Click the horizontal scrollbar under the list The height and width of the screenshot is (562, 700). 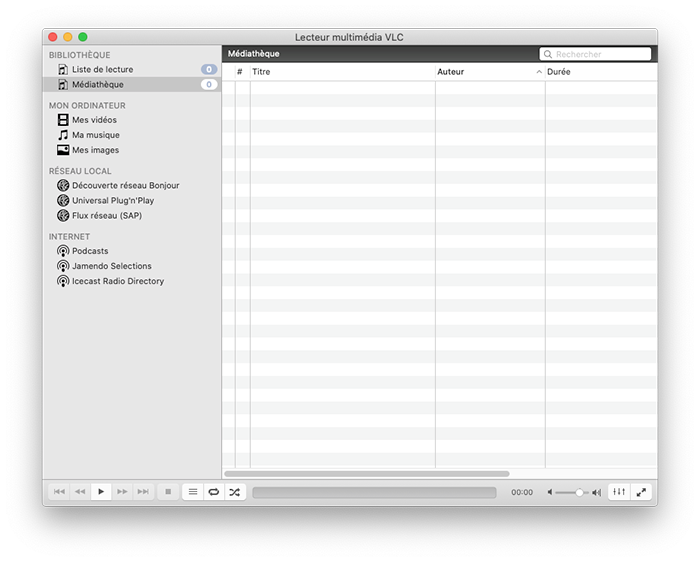click(x=367, y=474)
